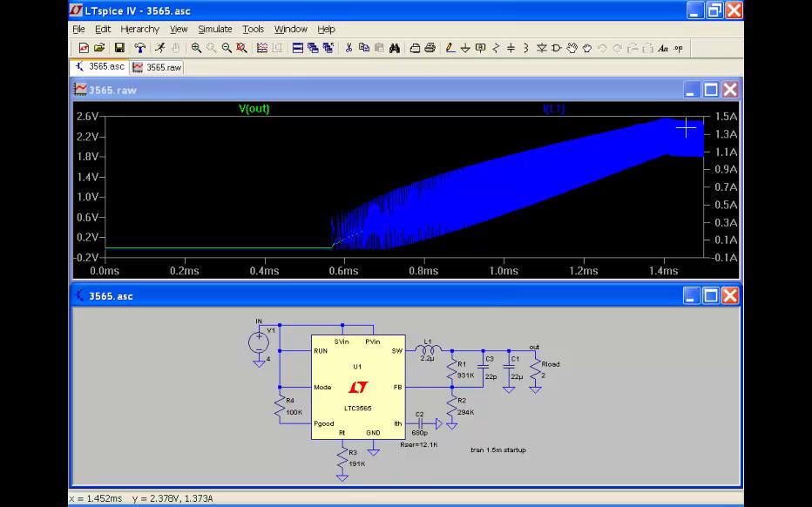Image resolution: width=812 pixels, height=507 pixels.
Task: Click the V(out) trace label
Action: click(254, 109)
